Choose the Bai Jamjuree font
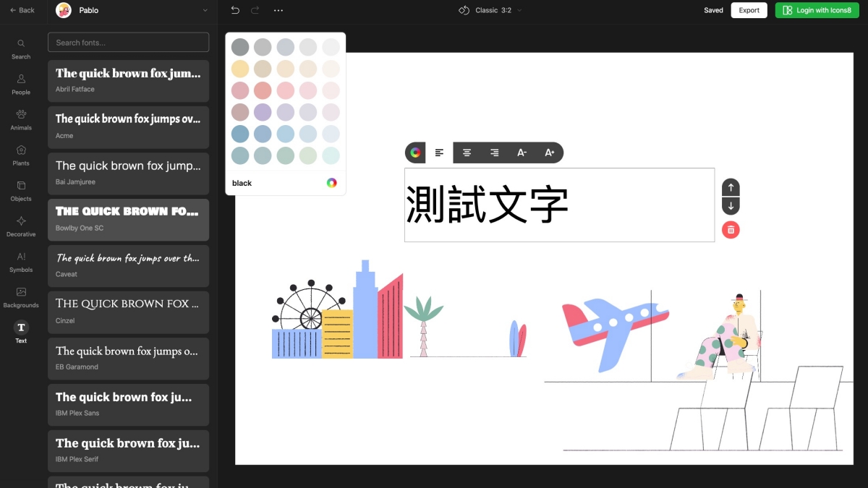The image size is (868, 488). [128, 174]
